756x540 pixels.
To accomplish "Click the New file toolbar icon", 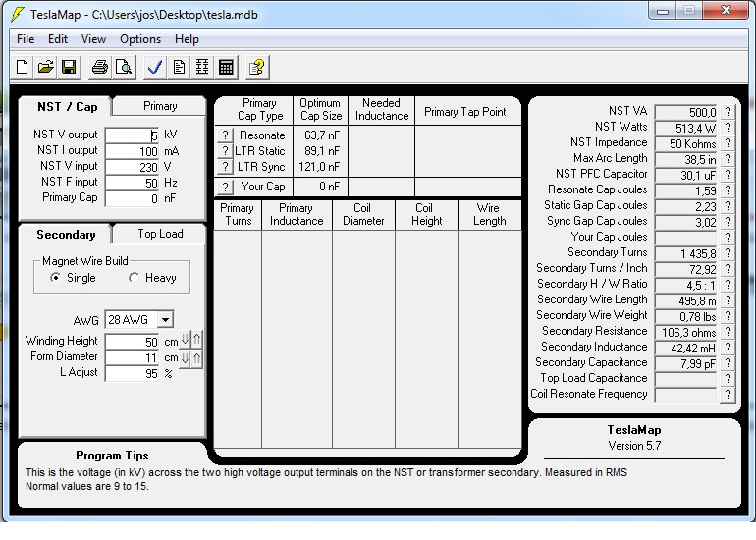I will [22, 67].
